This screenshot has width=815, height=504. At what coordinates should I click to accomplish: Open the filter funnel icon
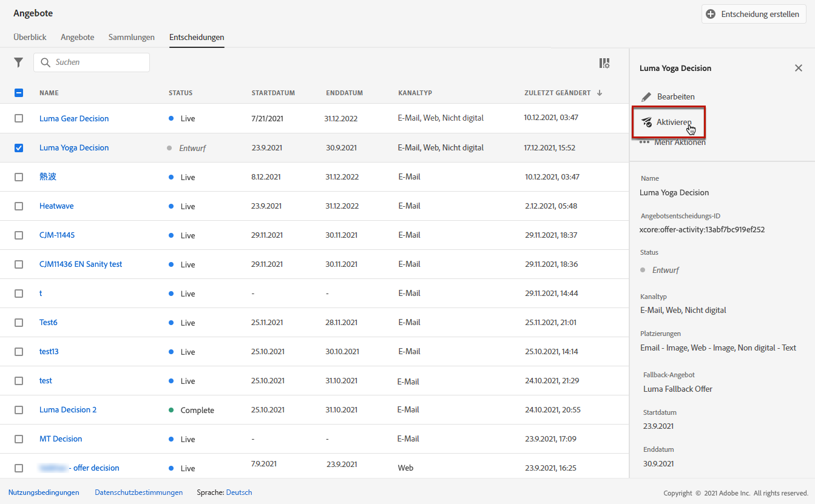[x=19, y=62]
